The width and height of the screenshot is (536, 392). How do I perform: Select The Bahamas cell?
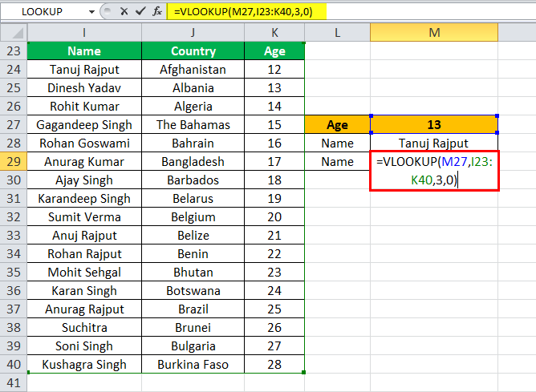(x=193, y=124)
